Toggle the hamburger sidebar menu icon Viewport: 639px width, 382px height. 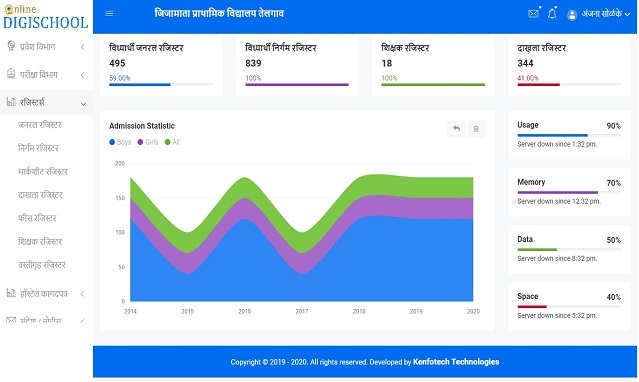109,13
